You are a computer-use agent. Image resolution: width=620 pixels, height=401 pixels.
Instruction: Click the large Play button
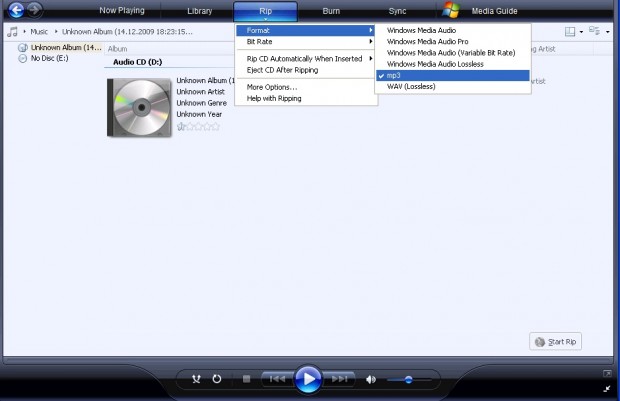pos(308,379)
